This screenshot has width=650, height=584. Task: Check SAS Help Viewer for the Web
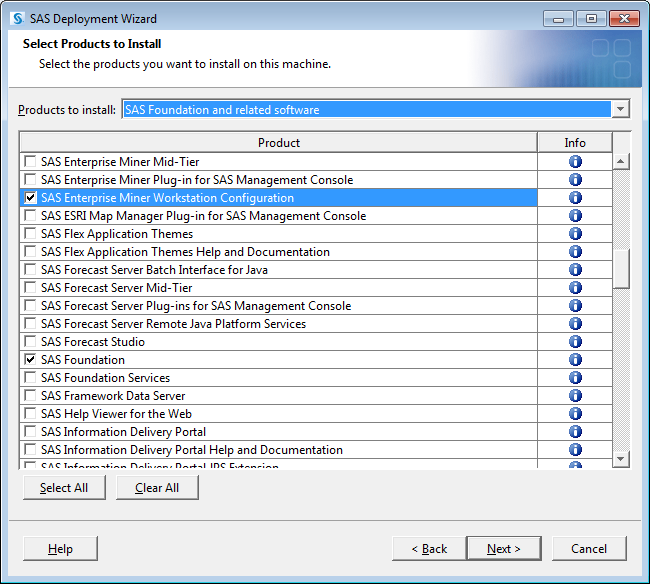30,413
